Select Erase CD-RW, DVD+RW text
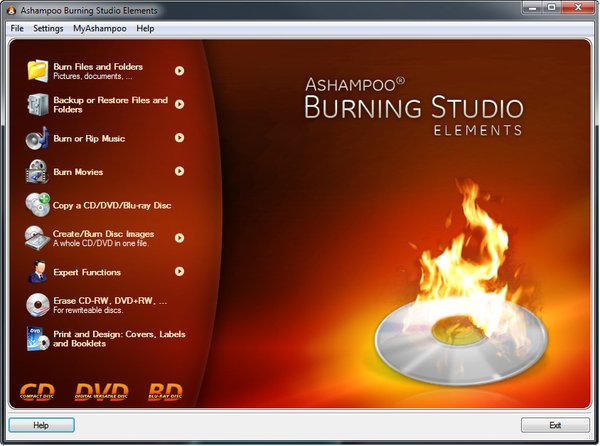Screen dimensions: 600x446 [110, 301]
